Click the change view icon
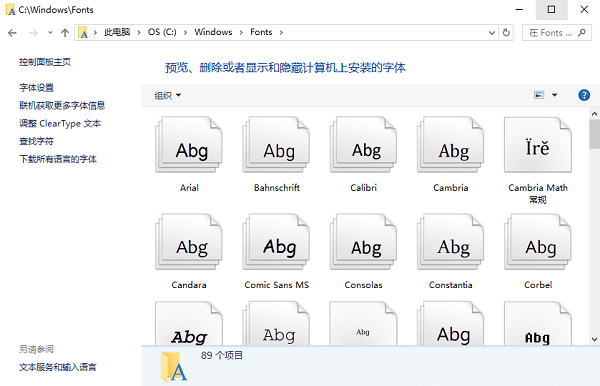The height and width of the screenshot is (386, 600). [539, 95]
